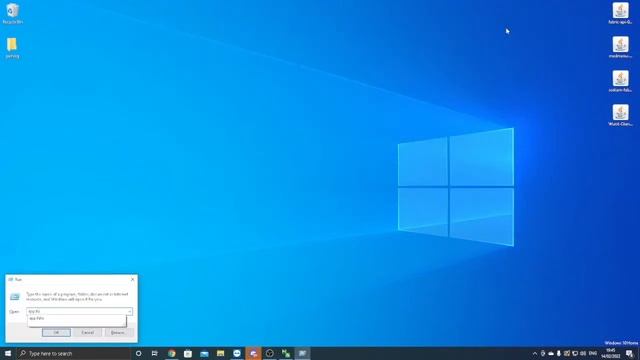
Task: Open File Explorer from the taskbar
Action: (x=220, y=353)
